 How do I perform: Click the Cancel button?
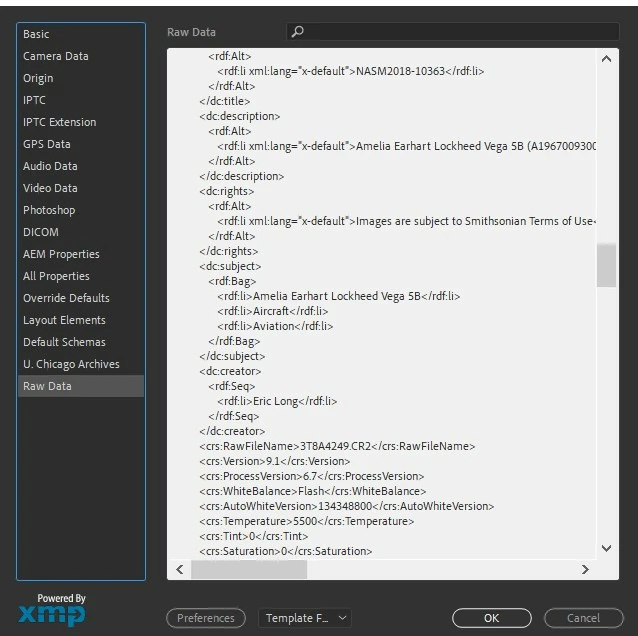click(x=583, y=618)
